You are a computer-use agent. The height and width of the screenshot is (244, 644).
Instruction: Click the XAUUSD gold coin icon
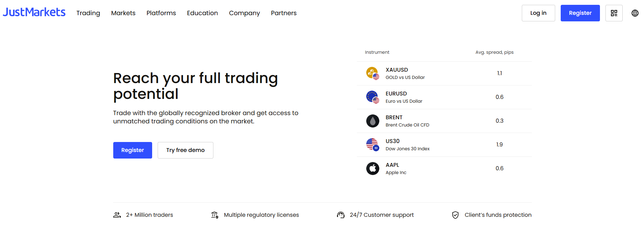click(372, 73)
